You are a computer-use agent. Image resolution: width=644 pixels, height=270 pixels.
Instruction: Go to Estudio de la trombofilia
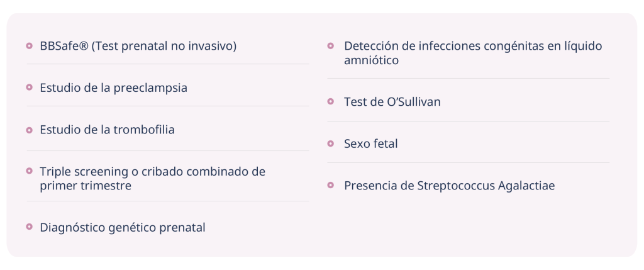(107, 130)
